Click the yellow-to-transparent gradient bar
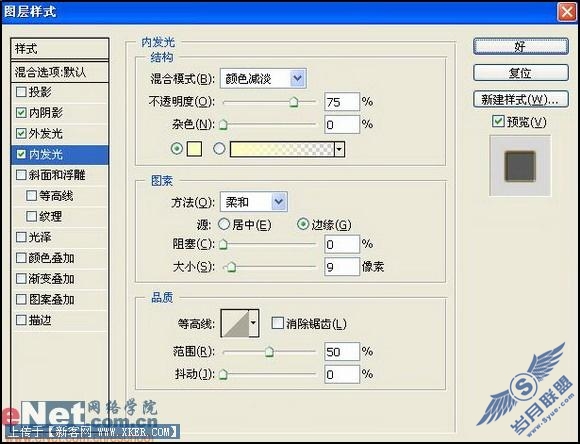Image resolution: width=580 pixels, height=444 pixels. coord(282,149)
